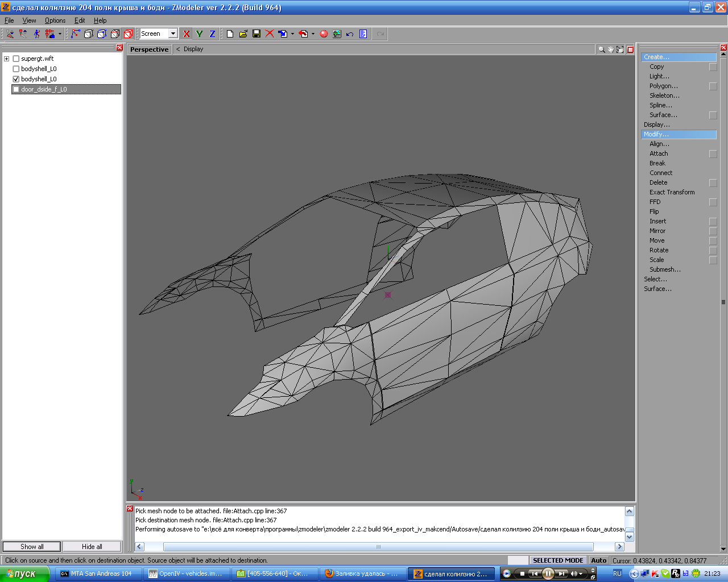Enable the door_dside_f_L0 checkbox
This screenshot has height=582, width=728.
(16, 89)
